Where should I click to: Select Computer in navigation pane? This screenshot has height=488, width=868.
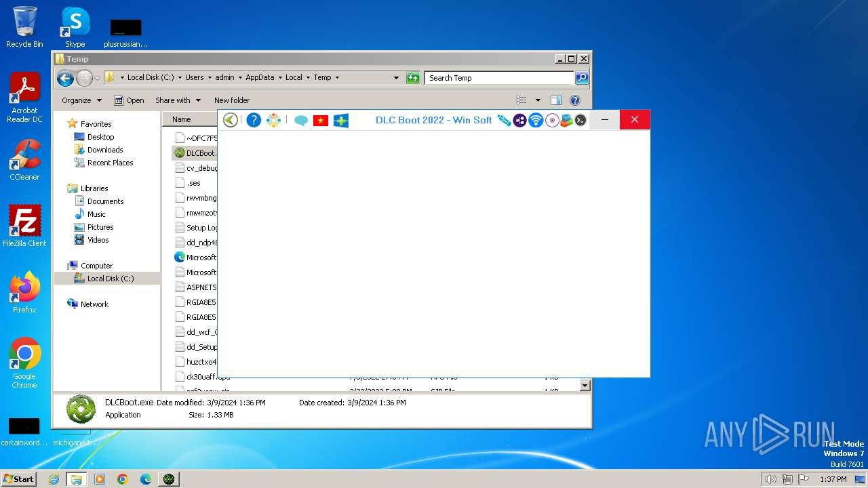coord(96,266)
